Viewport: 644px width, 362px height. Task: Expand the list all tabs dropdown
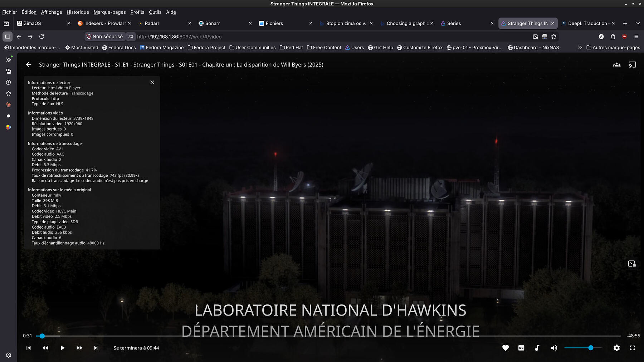tap(638, 23)
